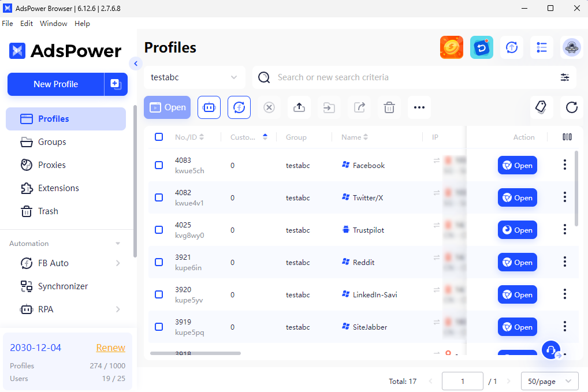Viewport: 588px width, 392px height.
Task: Go to Proxies in the sidebar
Action: tap(66, 165)
